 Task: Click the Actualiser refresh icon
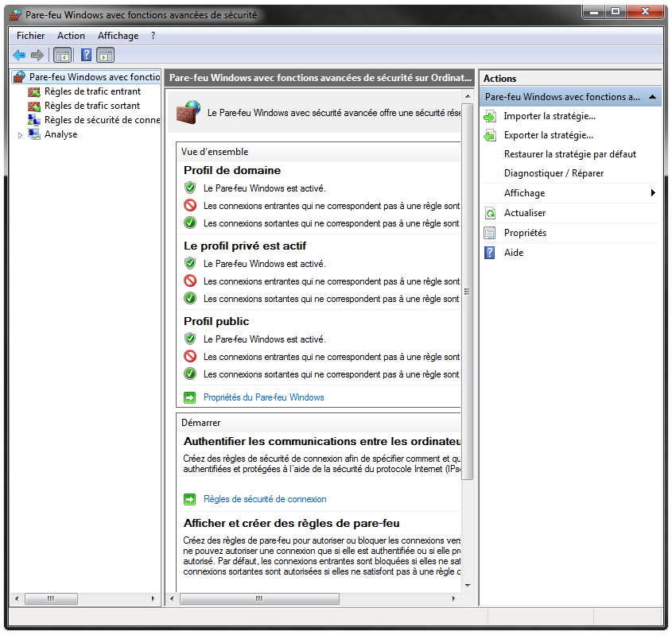coord(490,213)
